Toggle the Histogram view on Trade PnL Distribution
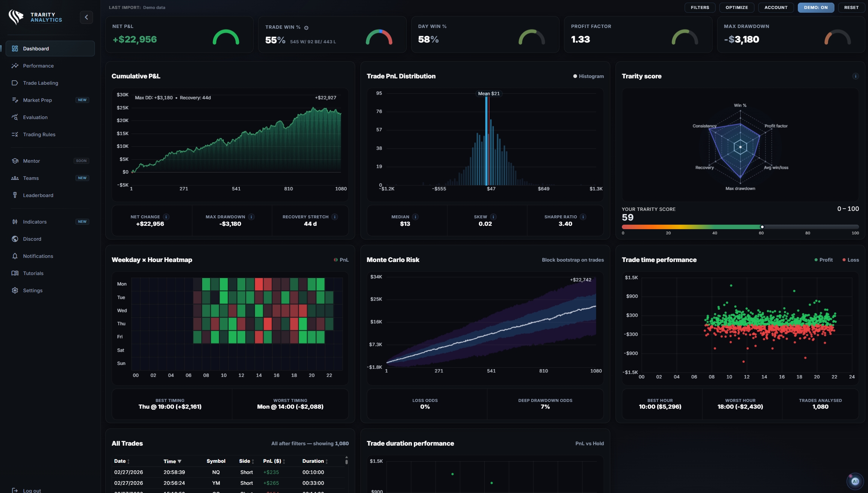This screenshot has height=493, width=868. click(588, 76)
